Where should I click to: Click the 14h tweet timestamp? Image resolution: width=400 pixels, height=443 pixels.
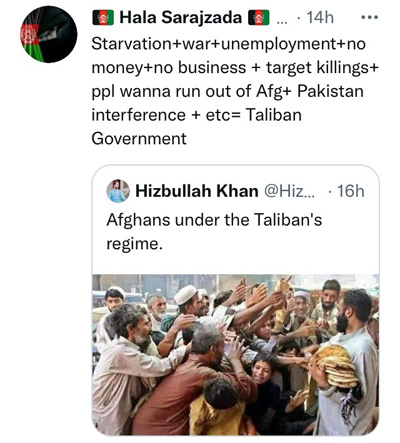(x=320, y=17)
